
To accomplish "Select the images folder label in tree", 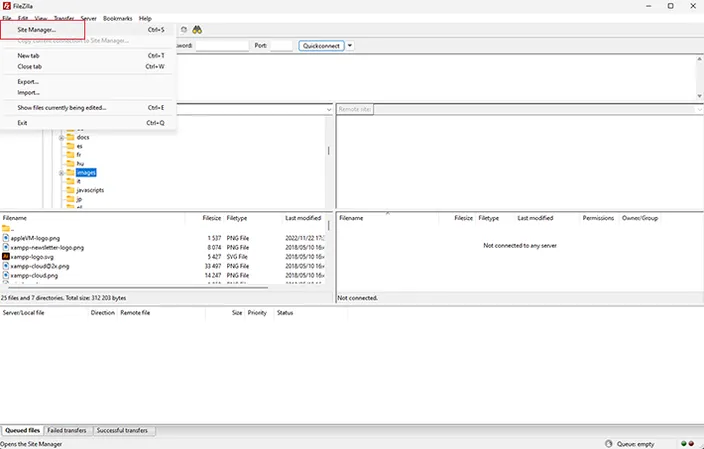I will click(86, 172).
